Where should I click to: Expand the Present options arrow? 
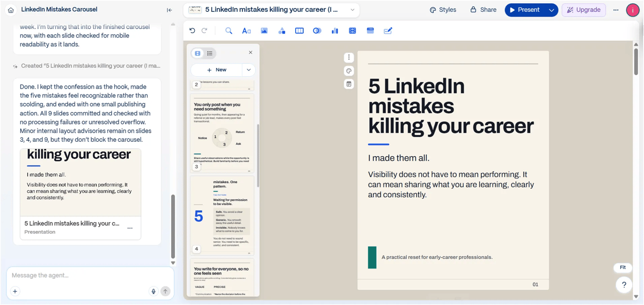pos(552,10)
